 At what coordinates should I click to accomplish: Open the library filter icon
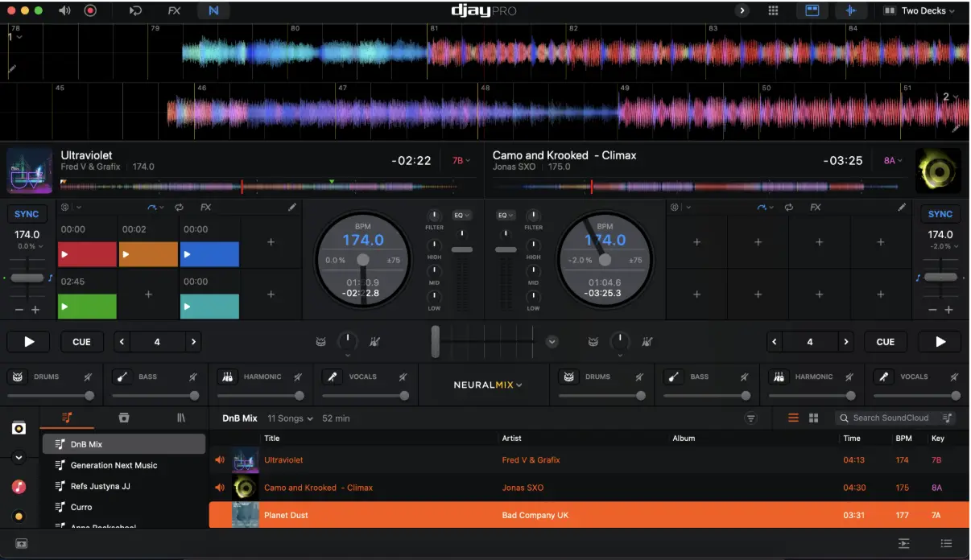(750, 418)
